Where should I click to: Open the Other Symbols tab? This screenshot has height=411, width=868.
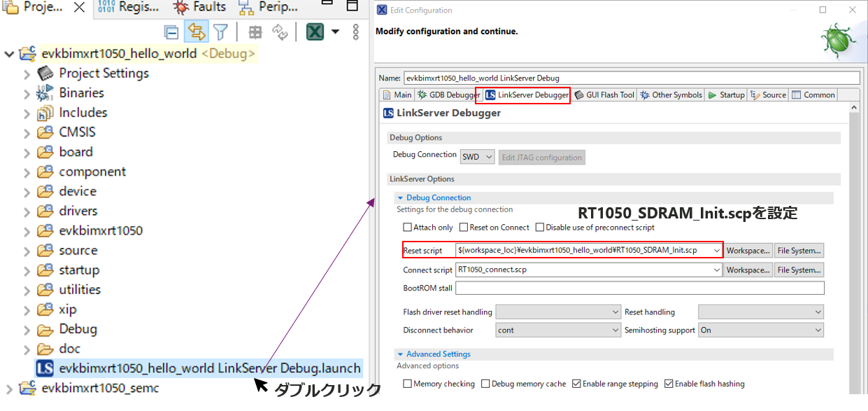[x=670, y=95]
